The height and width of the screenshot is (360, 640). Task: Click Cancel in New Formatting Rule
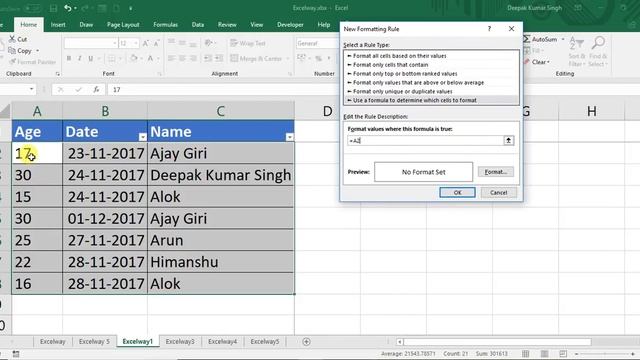(x=498, y=192)
